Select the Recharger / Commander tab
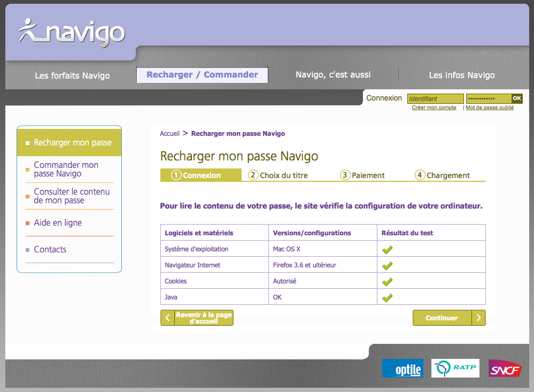The image size is (534, 392). point(202,75)
